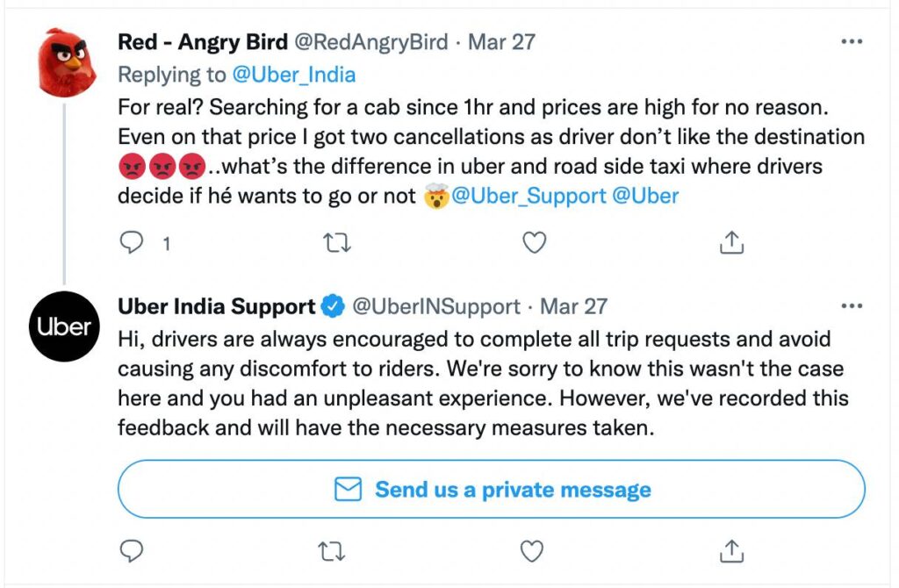Retweet the Red Angry Bird tweet
899x588 pixels.
(x=333, y=243)
